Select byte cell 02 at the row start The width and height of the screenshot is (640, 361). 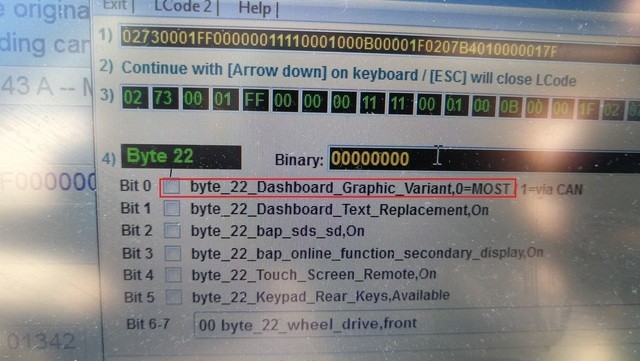pyautogui.click(x=135, y=98)
